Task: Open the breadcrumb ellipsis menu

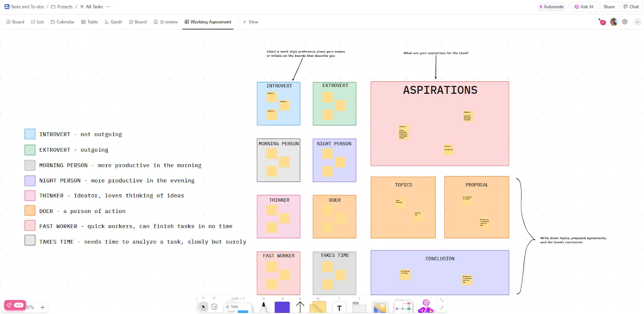Action: [108, 6]
